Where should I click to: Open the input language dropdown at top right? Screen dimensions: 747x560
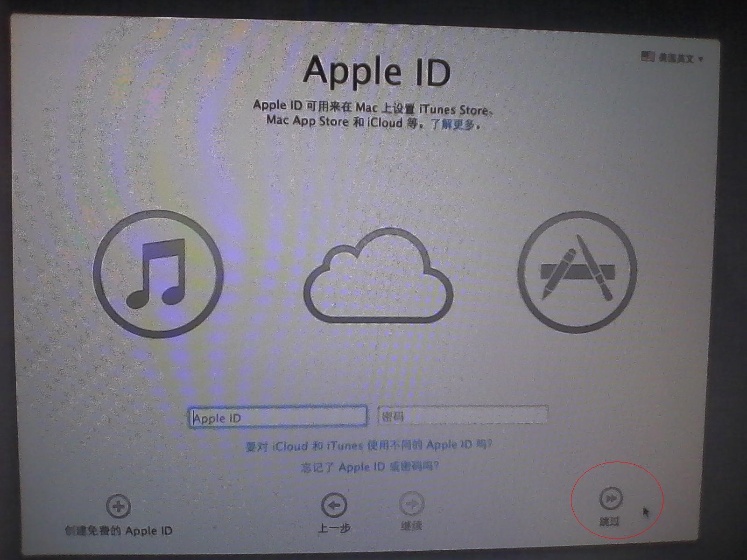point(673,58)
